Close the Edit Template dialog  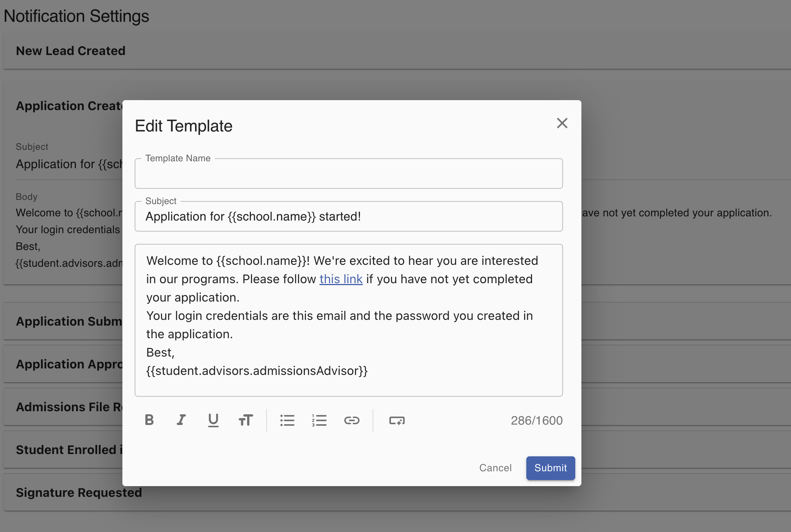tap(562, 123)
